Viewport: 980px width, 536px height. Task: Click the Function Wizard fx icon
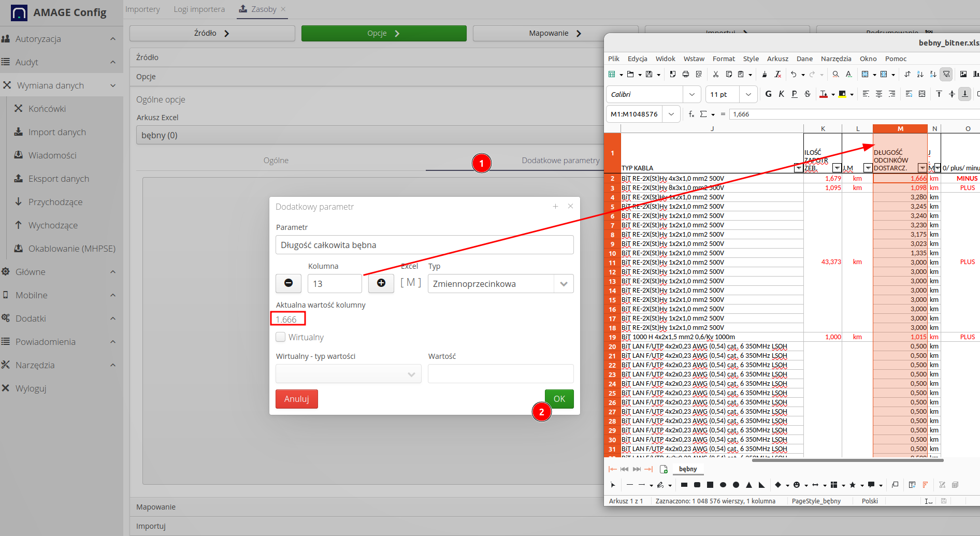[691, 114]
